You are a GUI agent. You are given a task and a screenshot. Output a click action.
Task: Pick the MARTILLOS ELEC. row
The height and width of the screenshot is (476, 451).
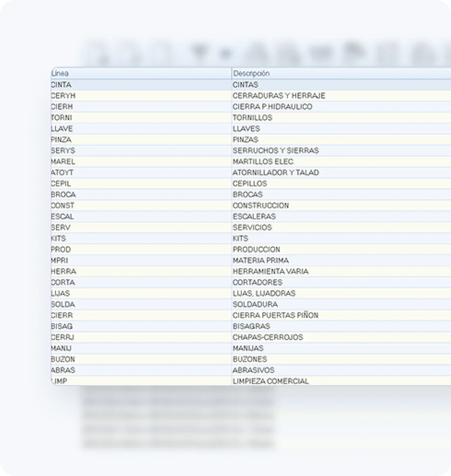263,162
